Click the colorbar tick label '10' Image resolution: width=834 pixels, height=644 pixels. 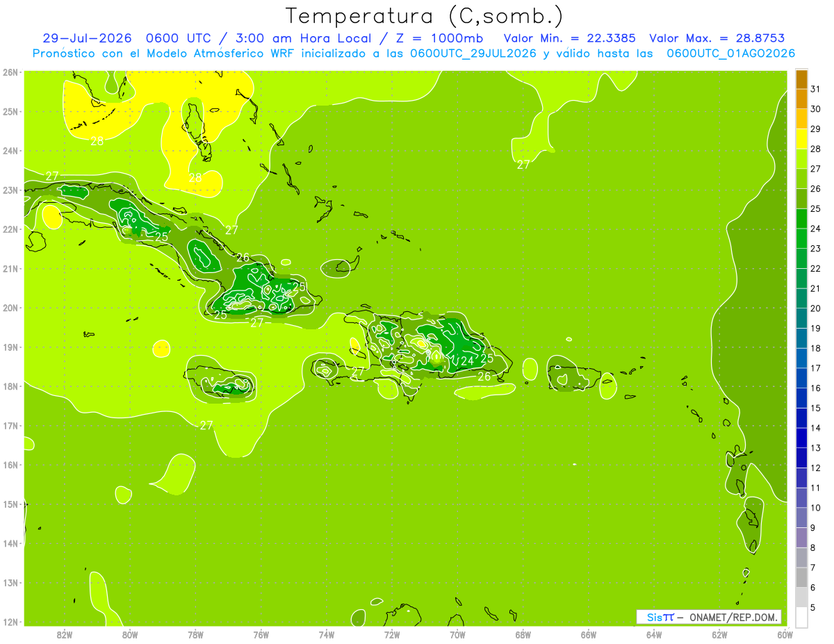(816, 508)
